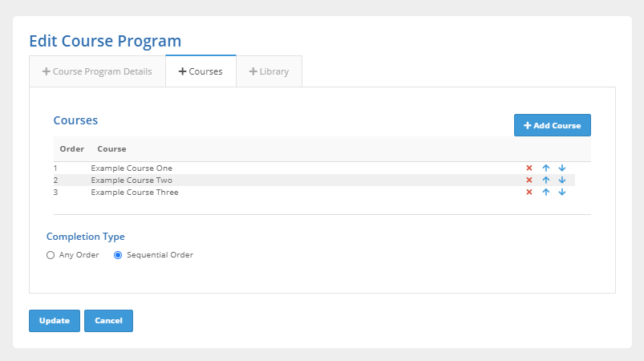Viewport: 644px width, 361px height.
Task: Move Example Course Two down
Action: point(562,180)
